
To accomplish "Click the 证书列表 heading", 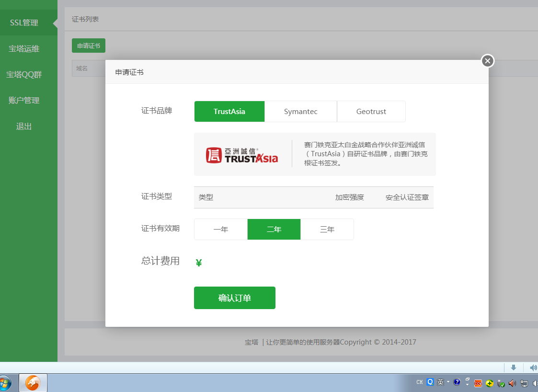I will click(x=85, y=19).
